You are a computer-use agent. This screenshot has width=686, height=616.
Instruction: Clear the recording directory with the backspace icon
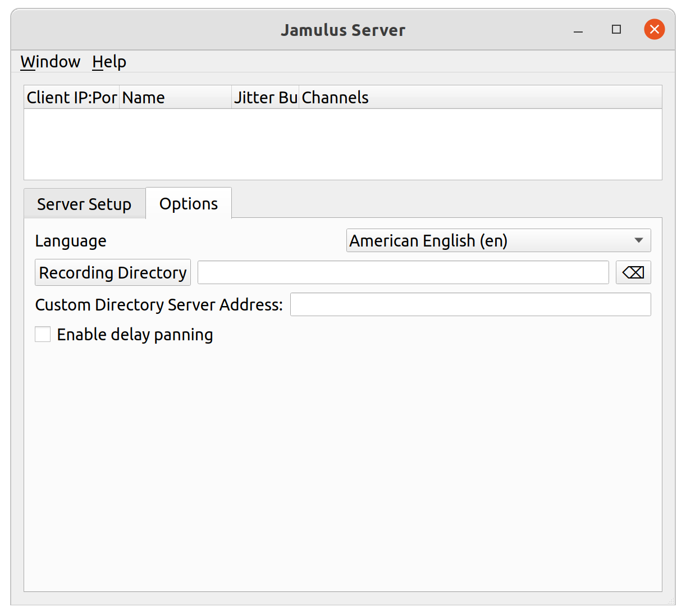pyautogui.click(x=633, y=272)
